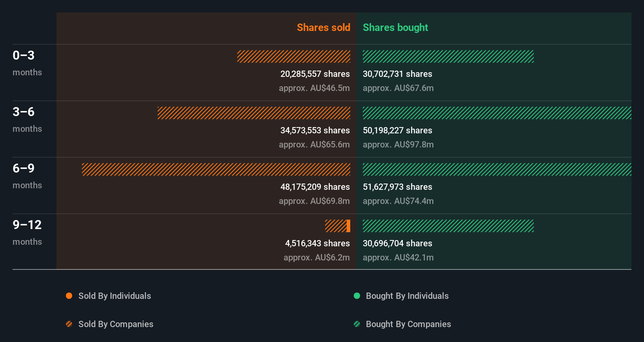This screenshot has height=342, width=644.
Task: Select the Bought By Companies legend label
Action: 408,324
